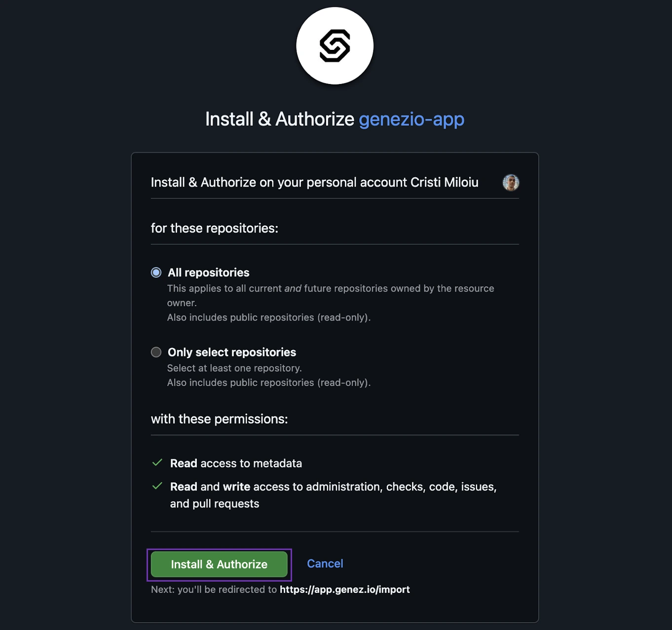672x630 pixels.
Task: Open the genezio-app link in the title
Action: (411, 119)
